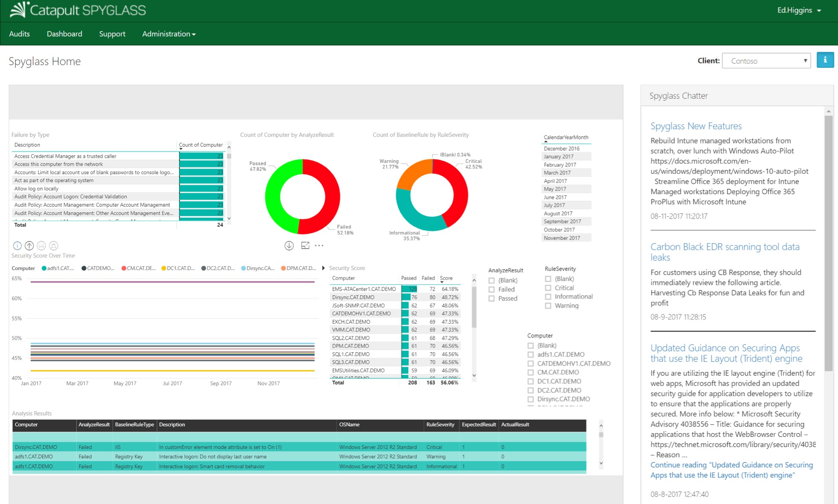Click the drill-down mode arrow icon on donut chart
The image size is (838, 504).
click(x=289, y=246)
